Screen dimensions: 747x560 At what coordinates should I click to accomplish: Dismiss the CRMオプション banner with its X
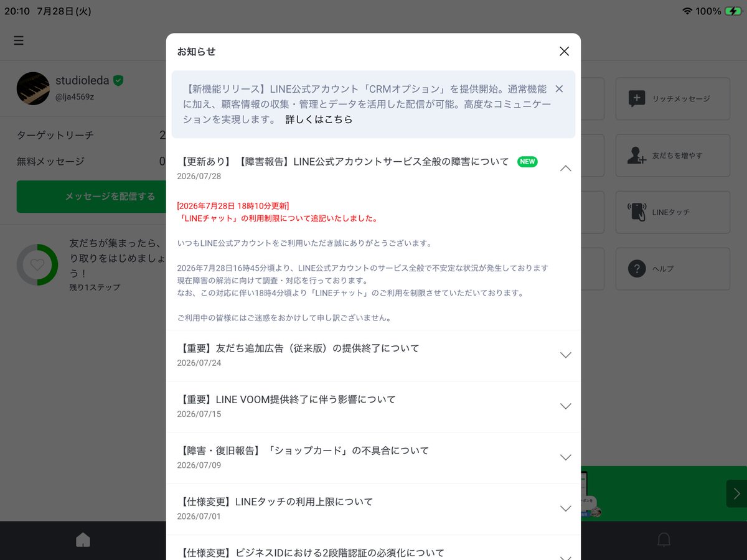559,89
